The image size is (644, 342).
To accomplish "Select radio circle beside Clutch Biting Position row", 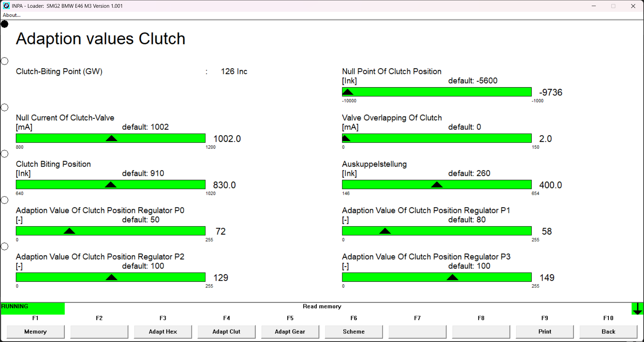I will click(4, 154).
